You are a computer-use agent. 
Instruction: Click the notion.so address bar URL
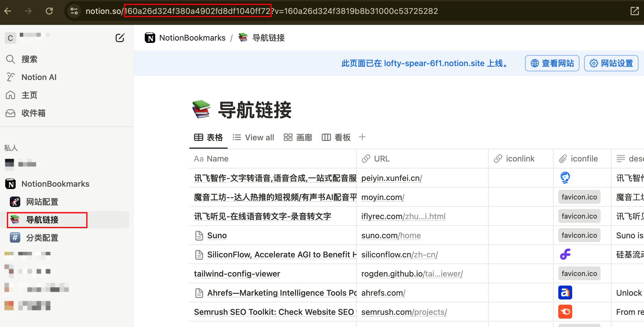coord(262,11)
